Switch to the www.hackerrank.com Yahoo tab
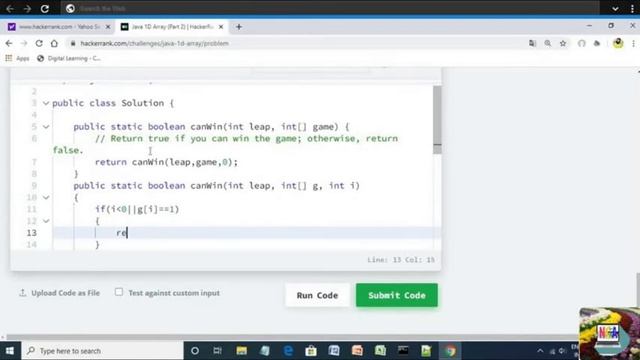The height and width of the screenshot is (360, 640). (59, 27)
